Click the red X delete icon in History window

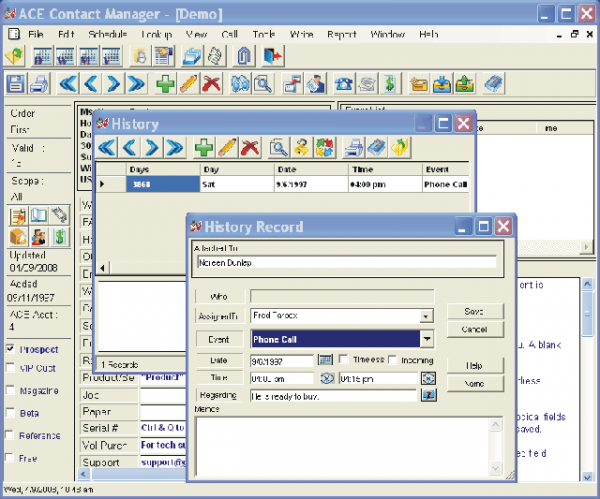(251, 148)
